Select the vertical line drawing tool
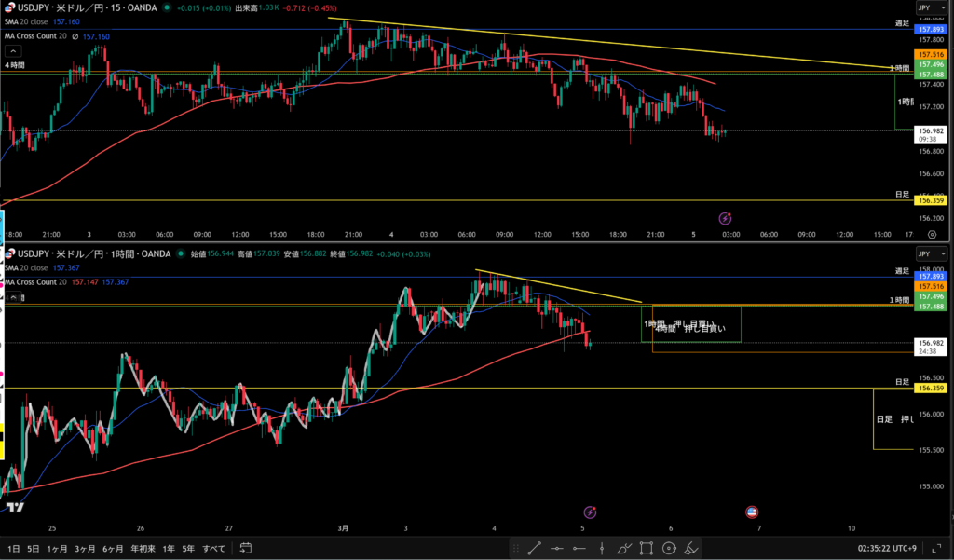 click(x=602, y=549)
